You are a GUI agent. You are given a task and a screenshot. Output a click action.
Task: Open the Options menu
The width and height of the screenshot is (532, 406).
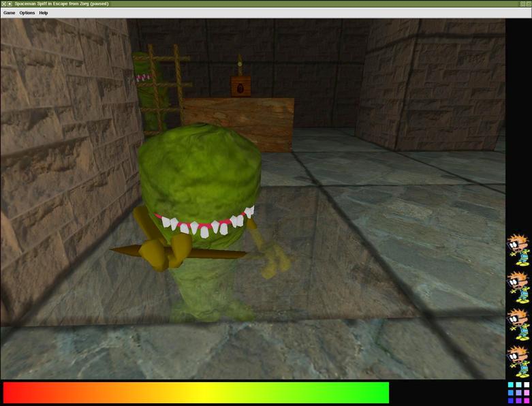click(x=27, y=13)
